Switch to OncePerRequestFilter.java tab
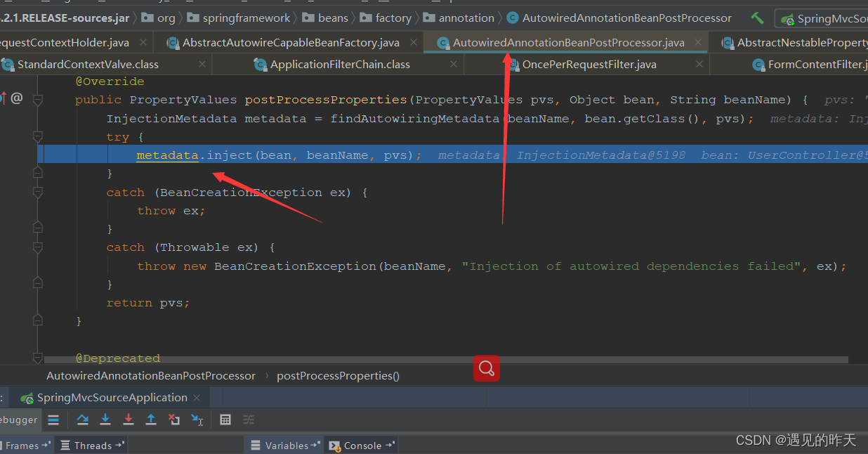 (x=589, y=64)
